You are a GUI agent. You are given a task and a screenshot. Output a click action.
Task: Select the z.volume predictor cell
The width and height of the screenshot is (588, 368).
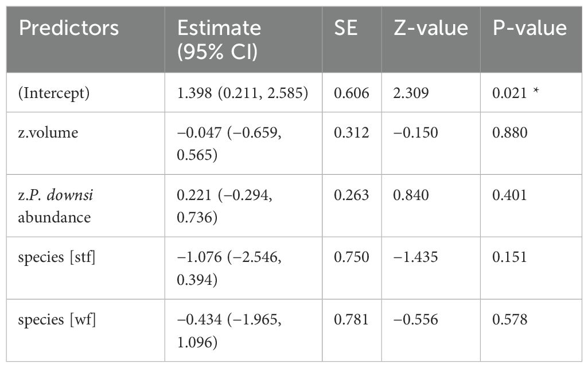(x=48, y=133)
